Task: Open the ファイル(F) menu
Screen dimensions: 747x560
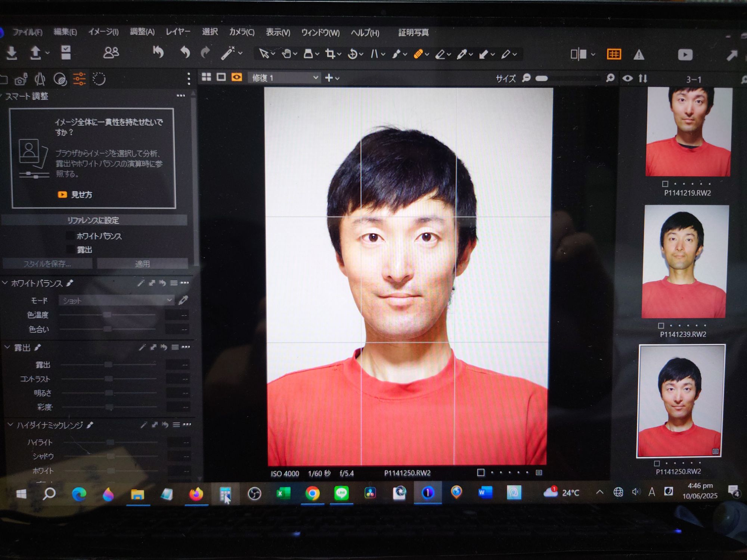Action: coord(27,32)
